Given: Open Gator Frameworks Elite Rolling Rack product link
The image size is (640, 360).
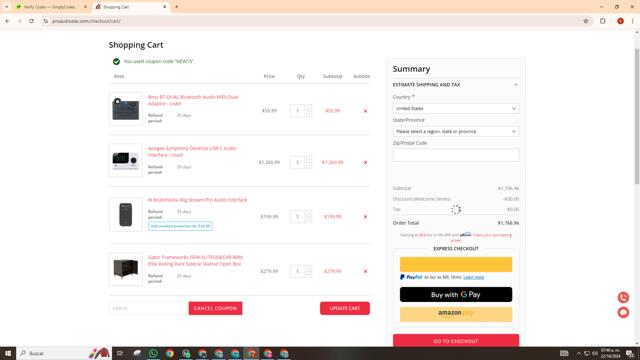Looking at the screenshot, I should tap(195, 260).
